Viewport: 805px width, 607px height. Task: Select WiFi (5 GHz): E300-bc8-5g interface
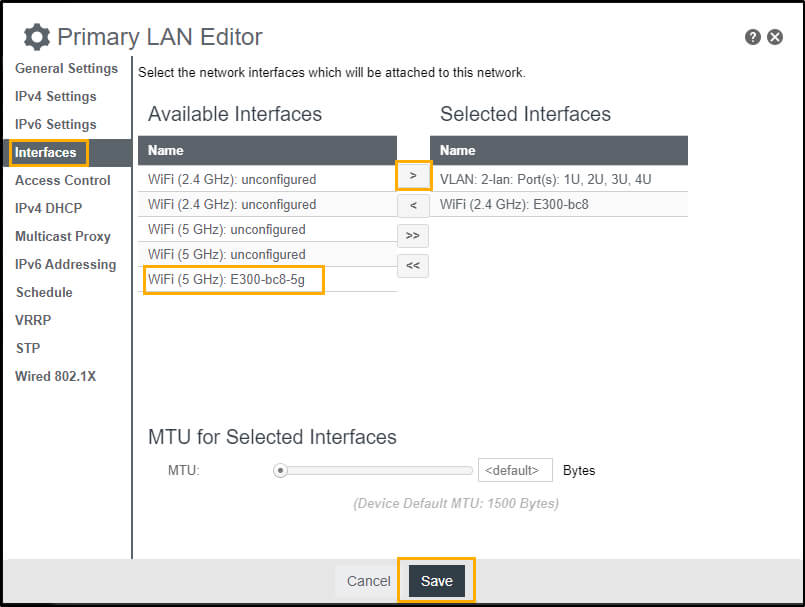click(233, 280)
